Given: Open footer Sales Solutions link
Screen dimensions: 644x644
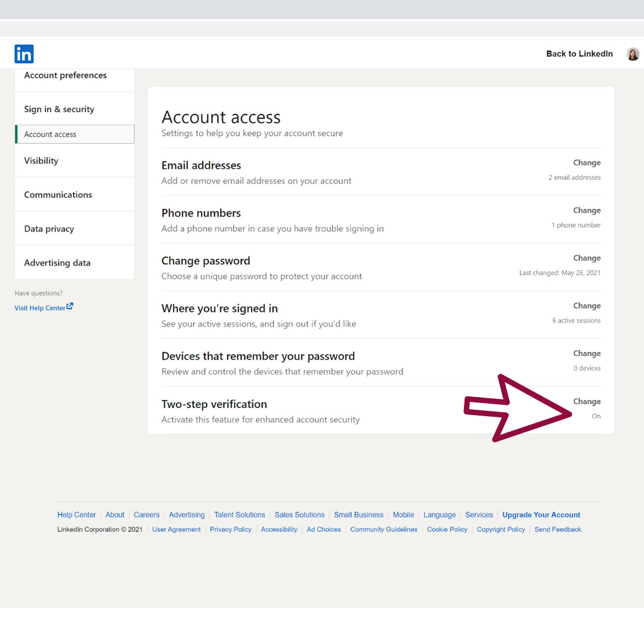Looking at the screenshot, I should 299,515.
